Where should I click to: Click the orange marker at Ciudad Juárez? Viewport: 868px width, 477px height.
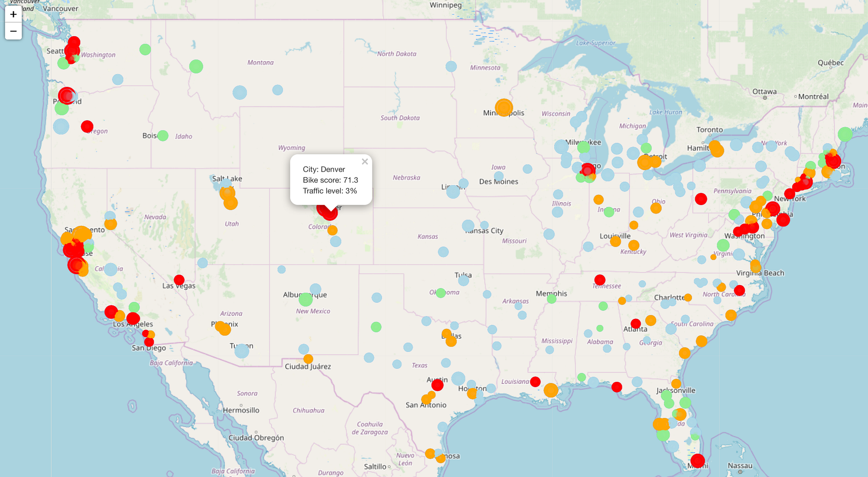pos(308,359)
